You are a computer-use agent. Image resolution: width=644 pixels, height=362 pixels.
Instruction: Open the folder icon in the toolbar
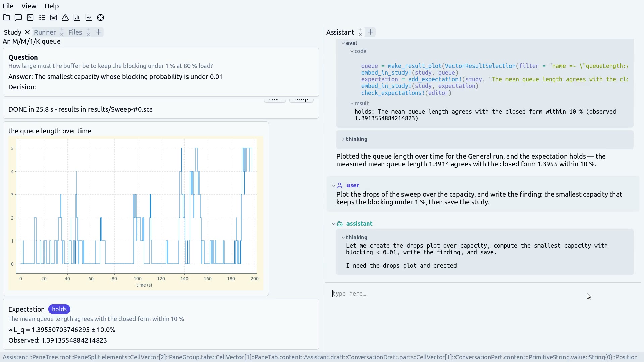[6, 18]
